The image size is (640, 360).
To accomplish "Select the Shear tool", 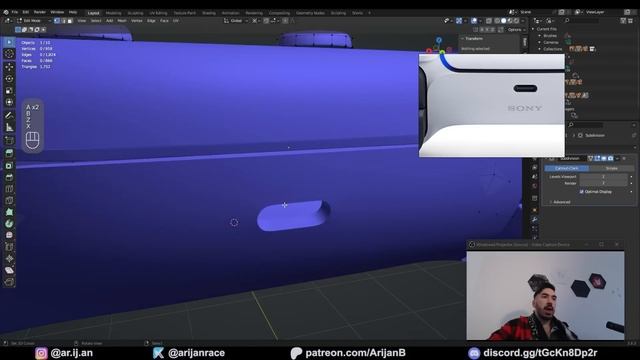I will tap(9, 271).
